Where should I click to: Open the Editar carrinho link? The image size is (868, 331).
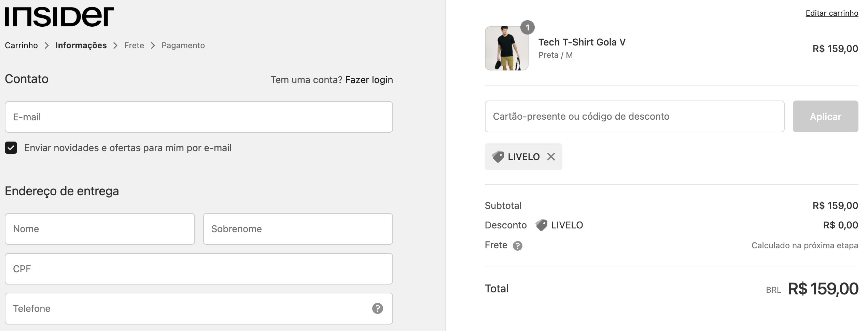point(832,13)
